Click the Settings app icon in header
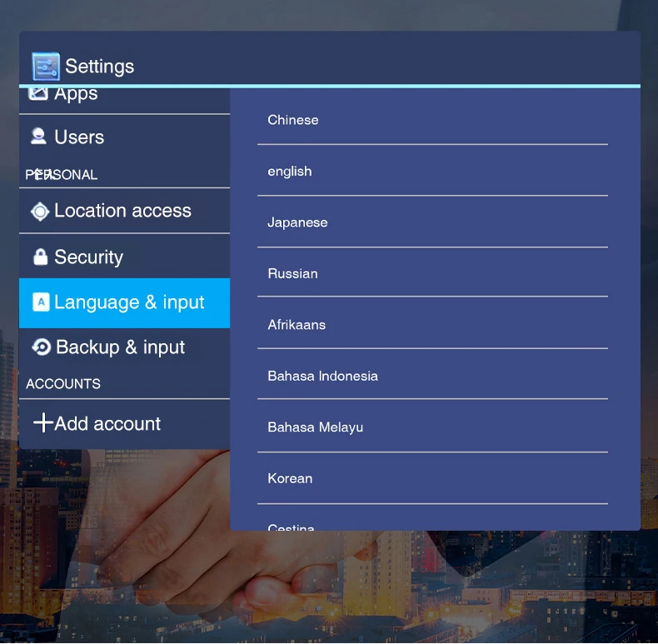The width and height of the screenshot is (658, 644). coord(46,67)
